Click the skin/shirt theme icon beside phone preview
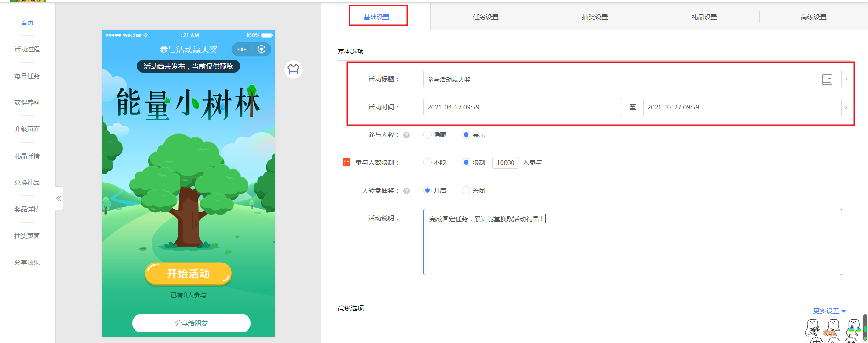This screenshot has width=868, height=343. [x=293, y=69]
